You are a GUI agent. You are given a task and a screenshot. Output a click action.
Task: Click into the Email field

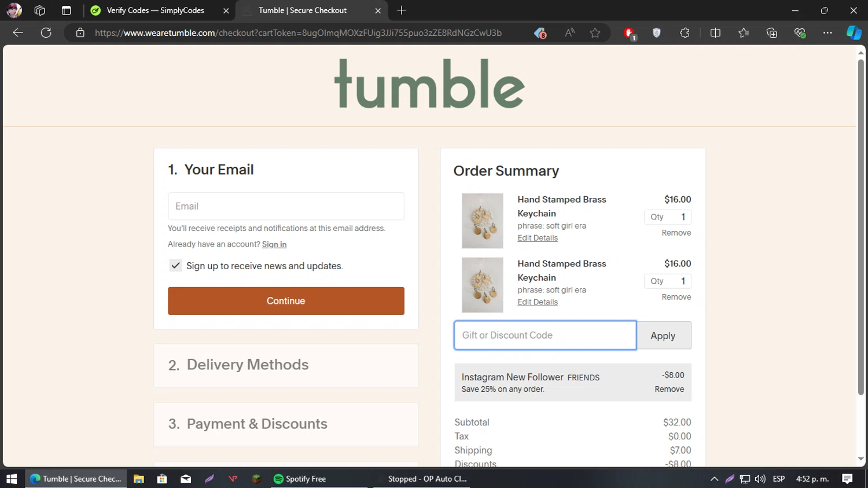[x=286, y=206]
